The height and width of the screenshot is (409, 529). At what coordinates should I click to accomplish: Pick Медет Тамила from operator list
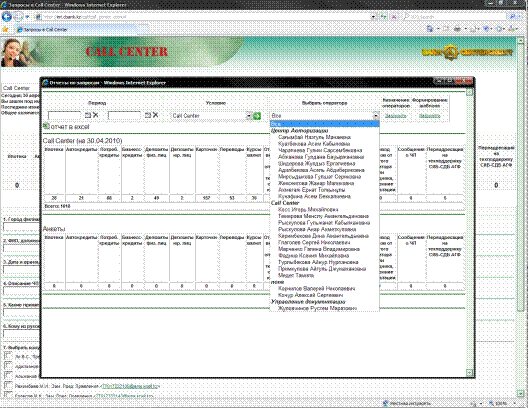coord(296,275)
